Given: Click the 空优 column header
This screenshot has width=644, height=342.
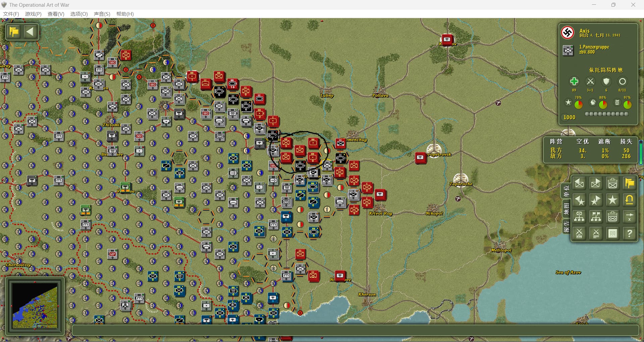Looking at the screenshot, I should coord(583,142).
